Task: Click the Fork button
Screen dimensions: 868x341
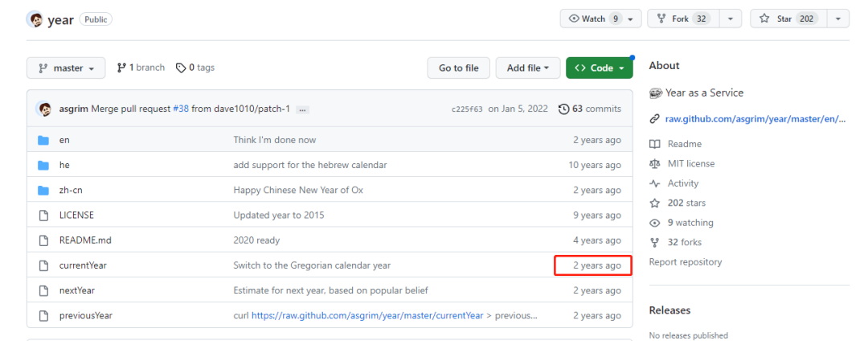Action: click(x=684, y=18)
